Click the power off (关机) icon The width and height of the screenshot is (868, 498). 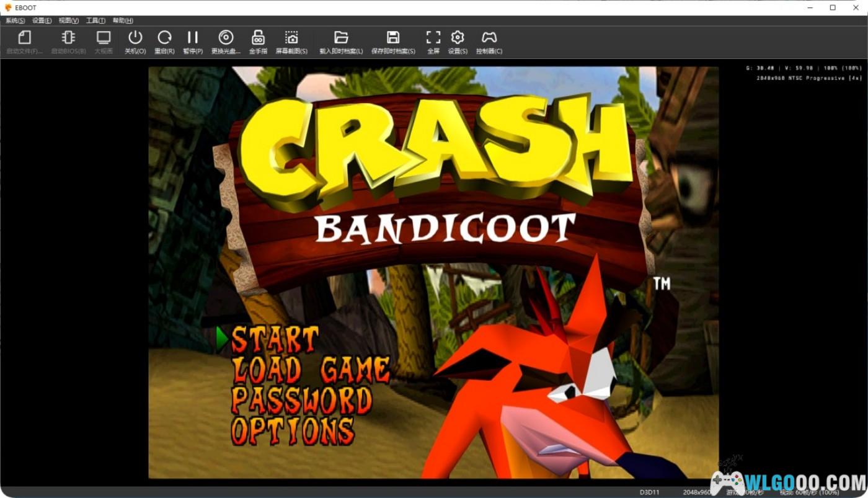pyautogui.click(x=135, y=38)
